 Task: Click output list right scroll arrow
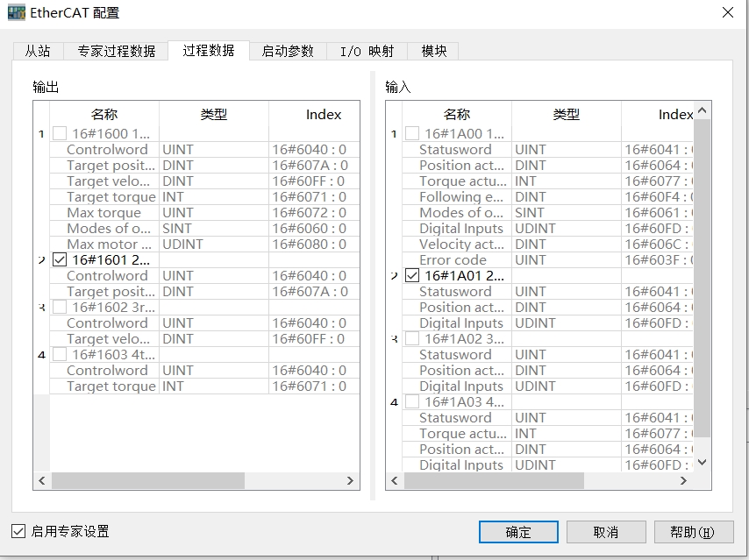click(350, 480)
